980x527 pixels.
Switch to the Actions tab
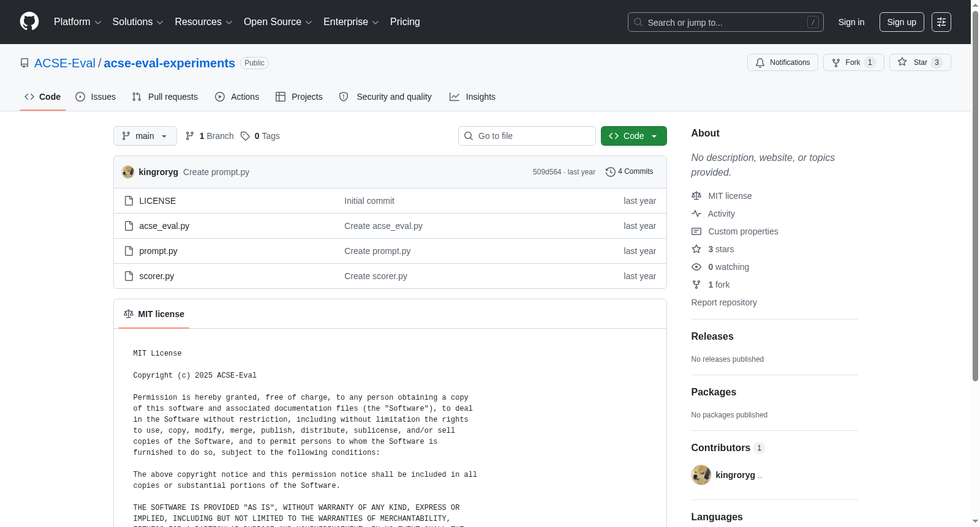pos(237,97)
